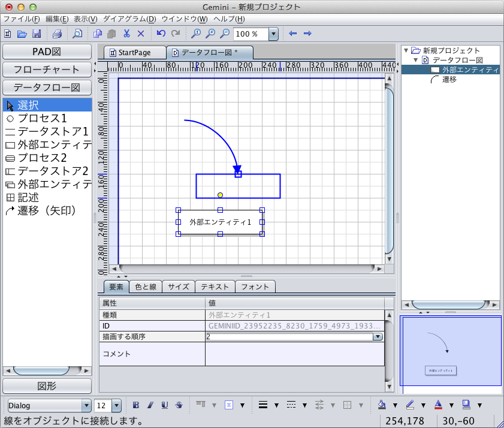This screenshot has width=504, height=428.
Task: Switch to the フォント properties tab
Action: [x=255, y=287]
